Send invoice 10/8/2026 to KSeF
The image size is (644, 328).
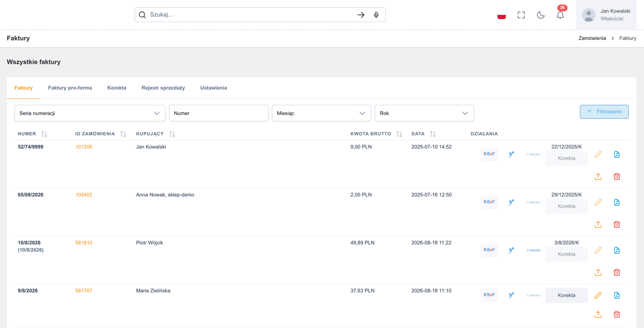tap(489, 250)
